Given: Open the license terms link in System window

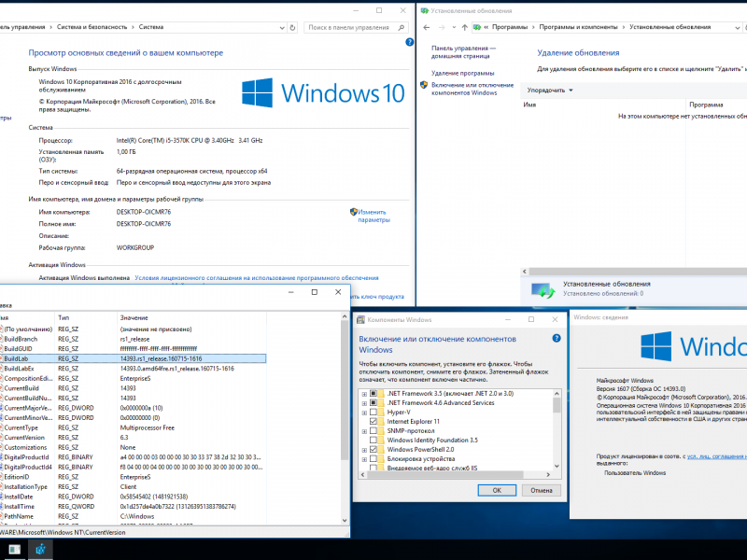Looking at the screenshot, I should click(x=257, y=277).
